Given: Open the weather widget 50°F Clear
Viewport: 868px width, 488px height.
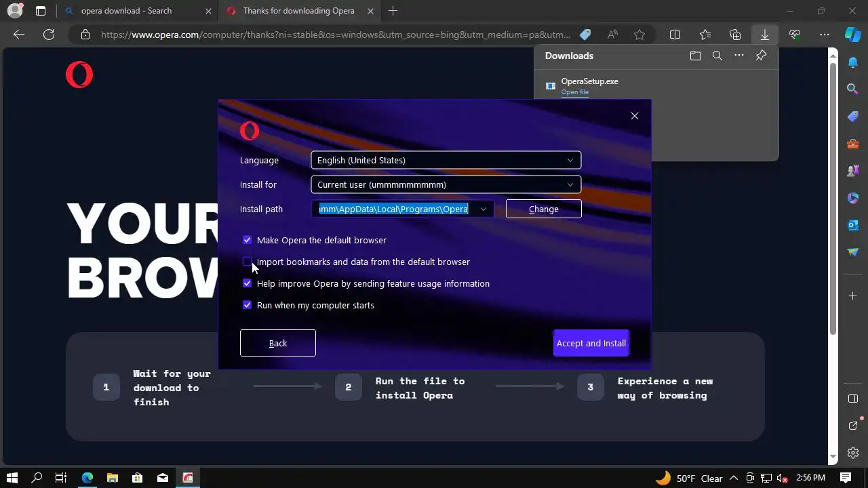Looking at the screenshot, I should click(x=689, y=478).
